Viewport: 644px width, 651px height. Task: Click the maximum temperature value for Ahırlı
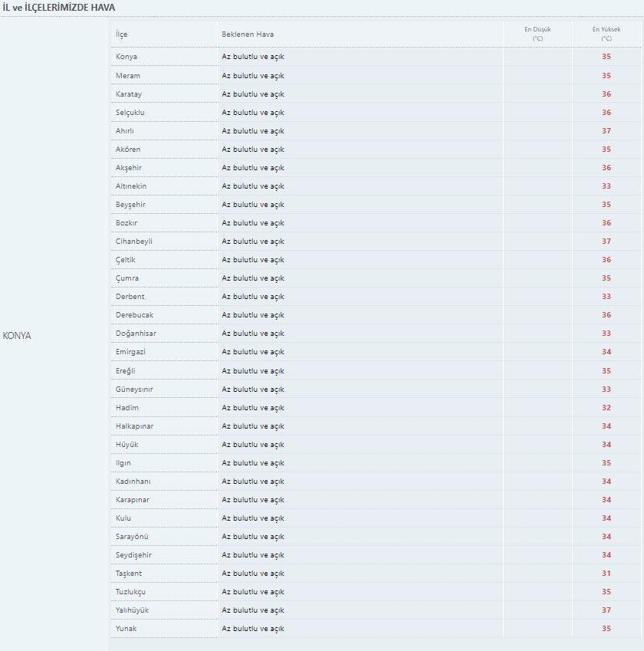pyautogui.click(x=606, y=130)
